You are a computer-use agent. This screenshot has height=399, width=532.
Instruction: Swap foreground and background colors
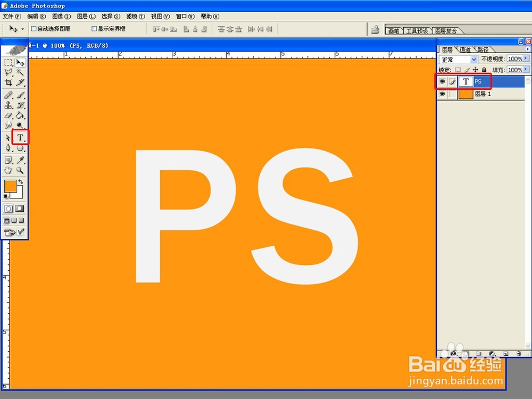click(21, 182)
